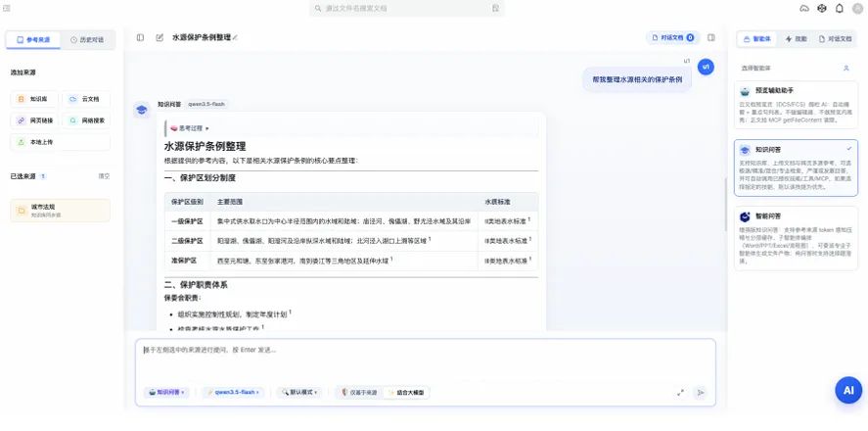This screenshot has width=868, height=431.
Task: Click the person icon beside 选择智能体
Action: [x=845, y=69]
